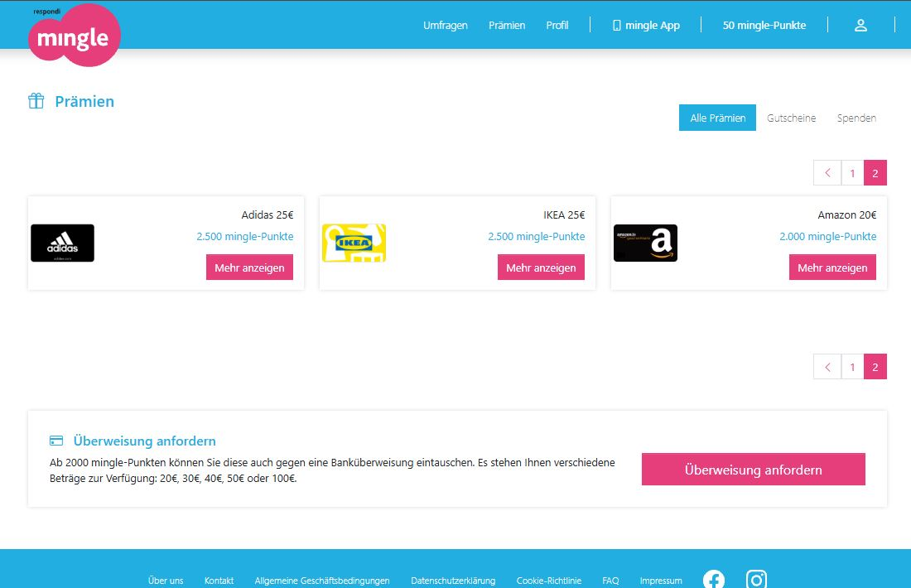911x588 pixels.
Task: Click the Amazon 20€ title
Action: point(847,215)
